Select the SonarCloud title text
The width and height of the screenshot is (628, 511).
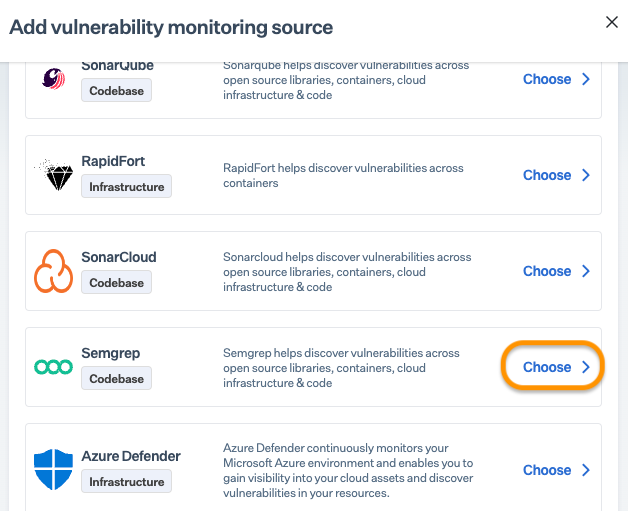(119, 257)
